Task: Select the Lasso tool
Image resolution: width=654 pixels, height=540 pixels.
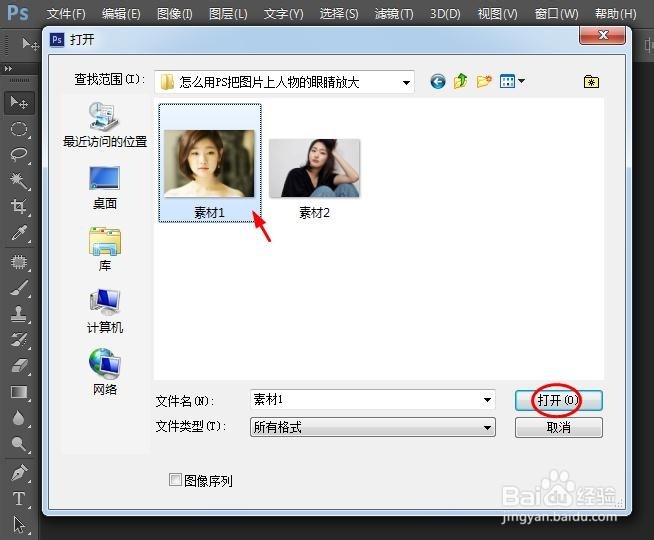Action: click(x=19, y=154)
